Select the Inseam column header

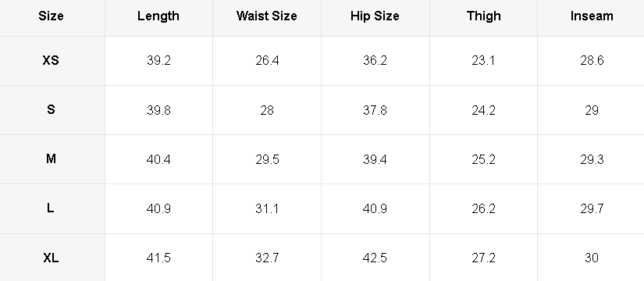pos(592,16)
